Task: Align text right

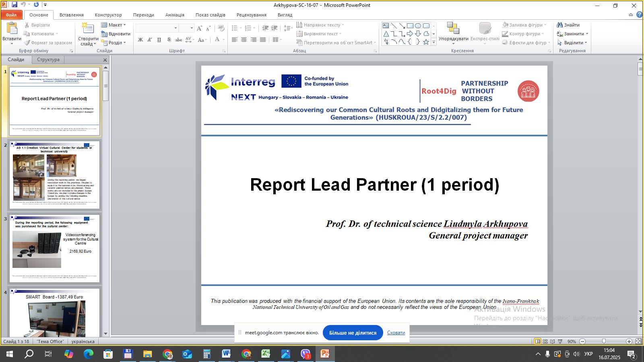Action: click(254, 39)
